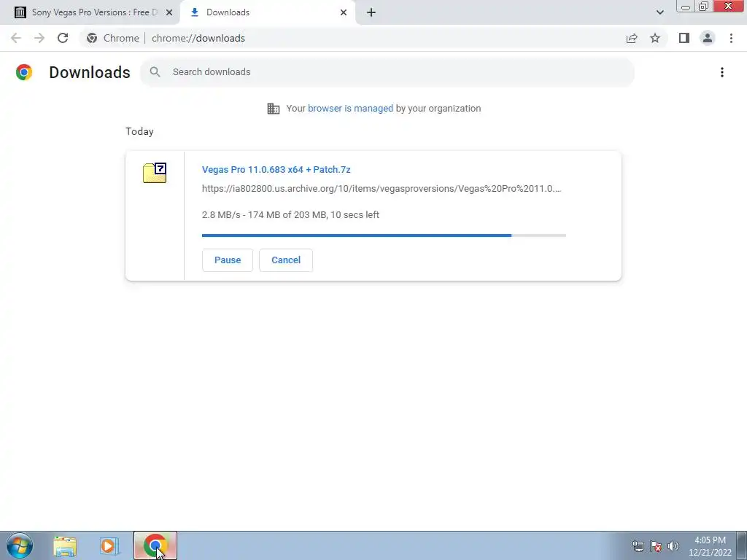Select the Downloads tab
747x560 pixels.
[x=267, y=12]
